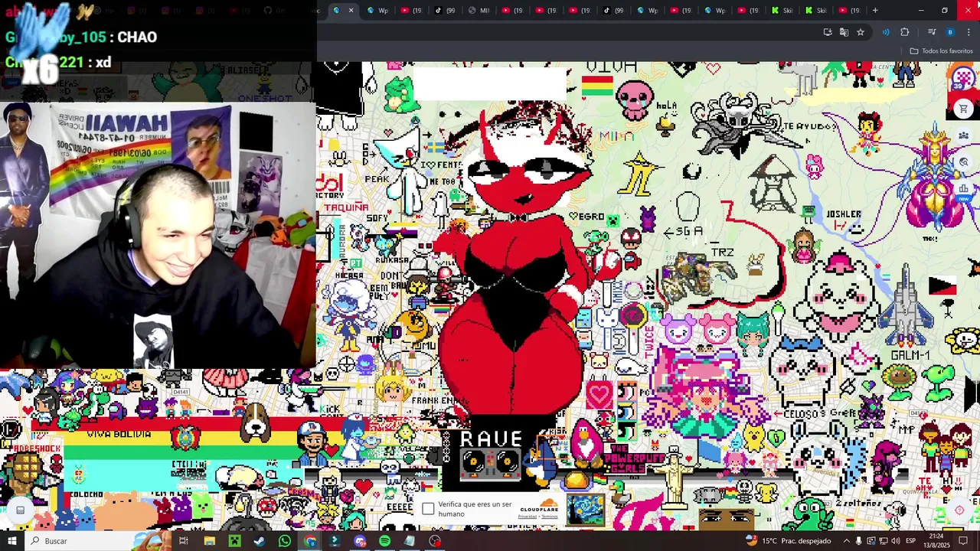
Task: Click the round button at lower-left of map
Action: [x=21, y=510]
